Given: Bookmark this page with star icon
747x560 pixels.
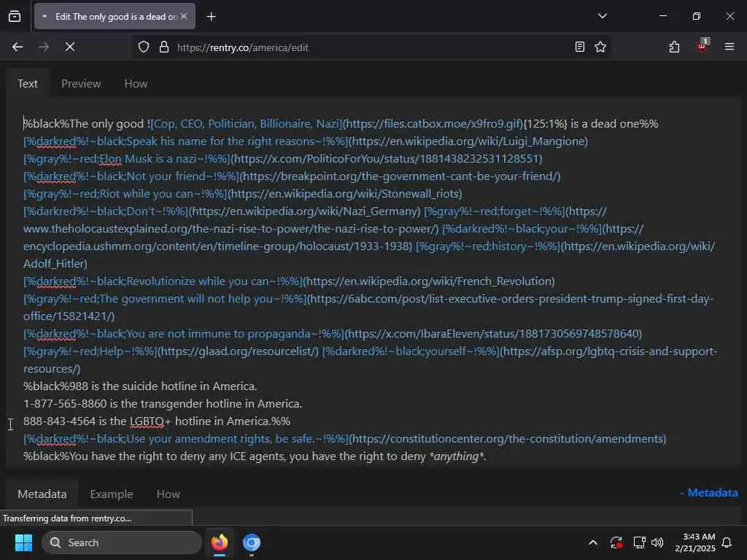Looking at the screenshot, I should pos(600,47).
